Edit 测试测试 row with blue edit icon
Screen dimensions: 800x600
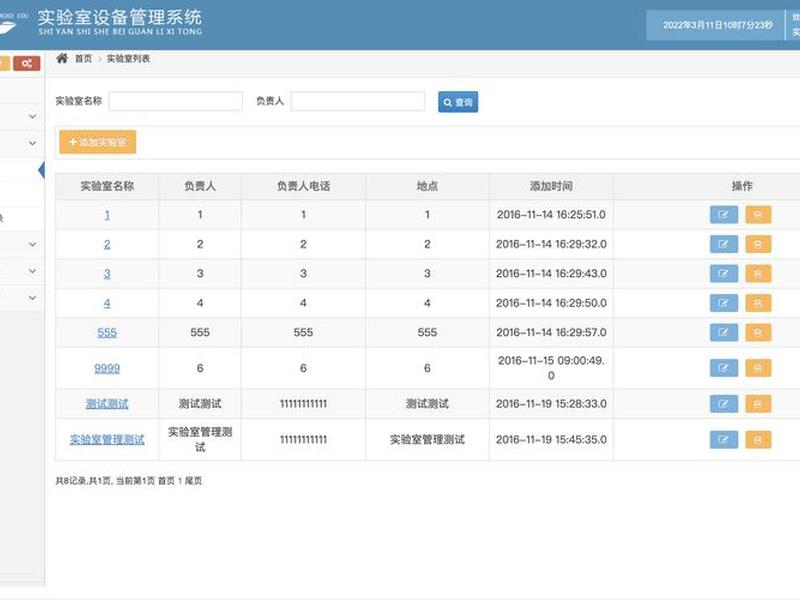click(x=723, y=404)
